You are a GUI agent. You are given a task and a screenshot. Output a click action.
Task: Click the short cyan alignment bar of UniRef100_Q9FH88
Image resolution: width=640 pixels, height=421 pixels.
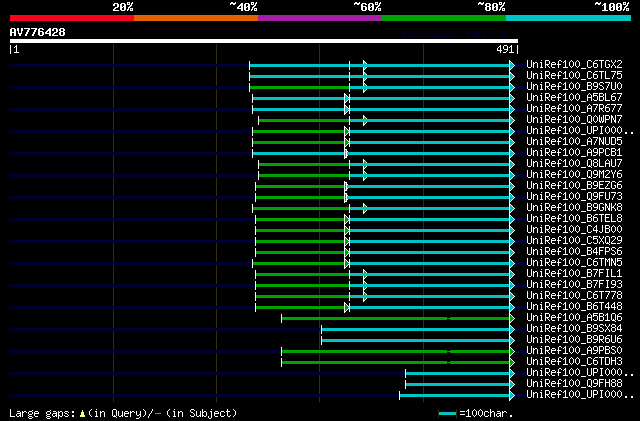pyautogui.click(x=458, y=384)
